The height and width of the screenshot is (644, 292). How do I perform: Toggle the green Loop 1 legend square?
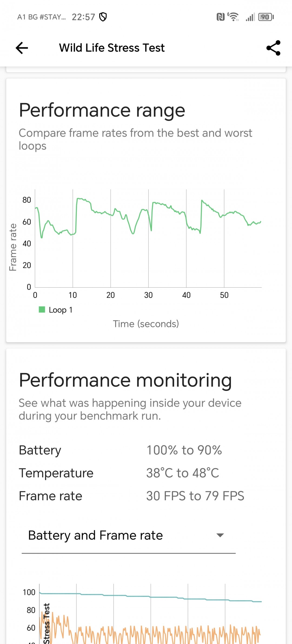pos(42,309)
